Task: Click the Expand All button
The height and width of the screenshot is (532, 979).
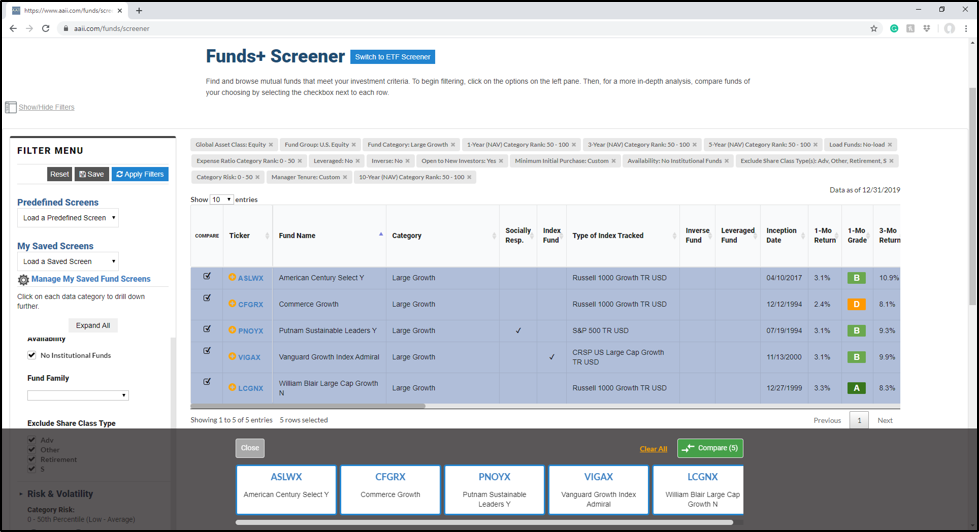Action: pyautogui.click(x=93, y=325)
